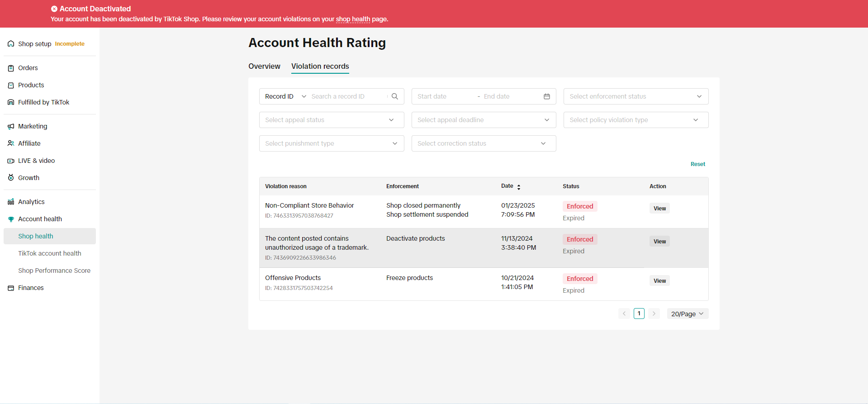View the Offensive Products violation record

[659, 281]
